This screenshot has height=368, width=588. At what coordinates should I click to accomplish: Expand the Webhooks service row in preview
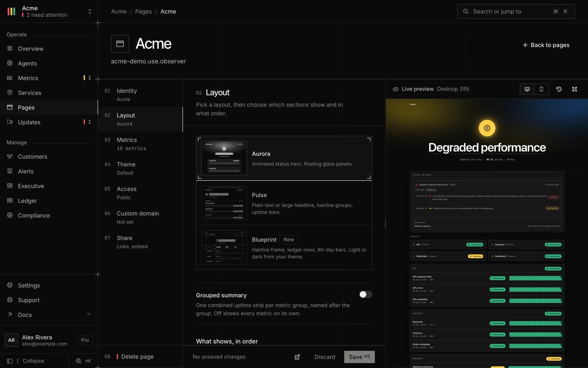448,256
